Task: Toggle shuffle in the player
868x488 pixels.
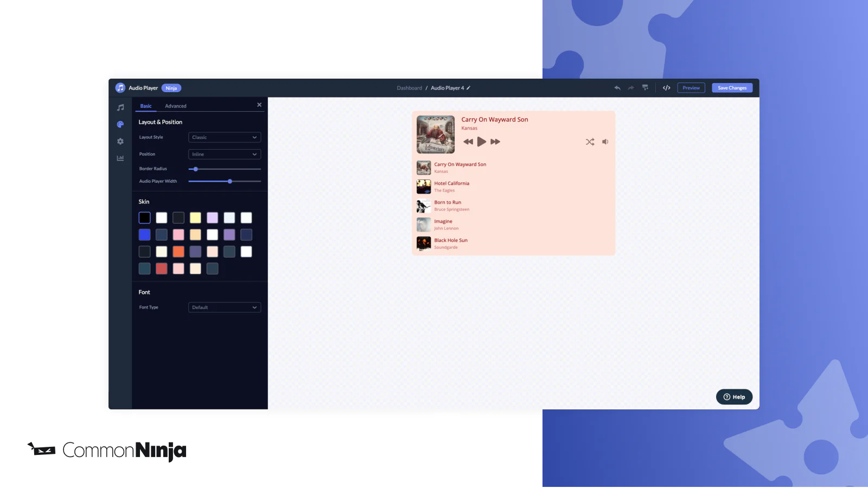Action: coord(590,142)
